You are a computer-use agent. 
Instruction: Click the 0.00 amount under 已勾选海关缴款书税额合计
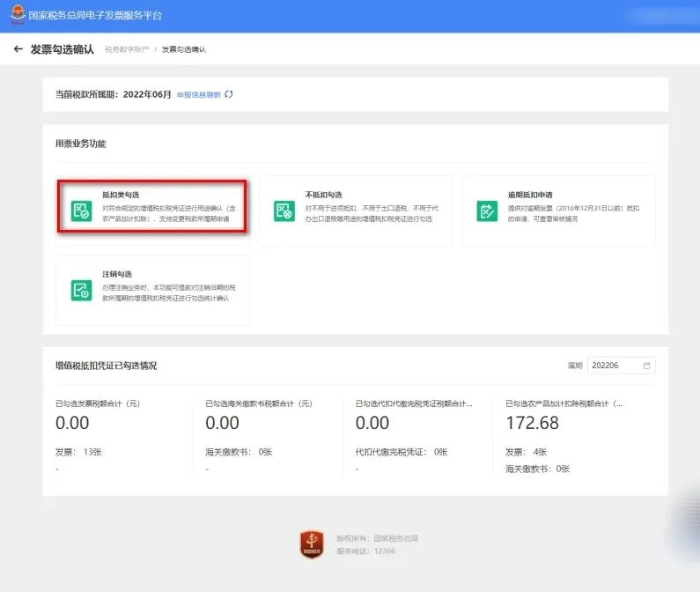coord(222,423)
